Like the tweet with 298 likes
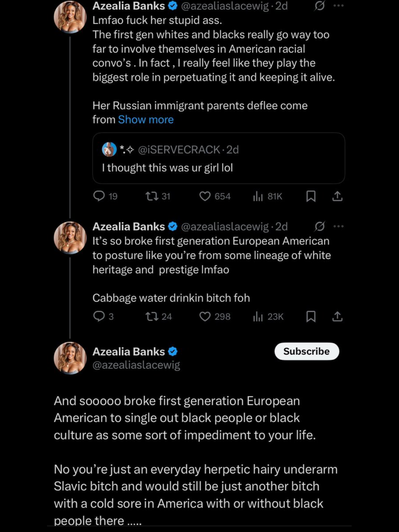Image resolution: width=399 pixels, height=532 pixels. point(215,316)
